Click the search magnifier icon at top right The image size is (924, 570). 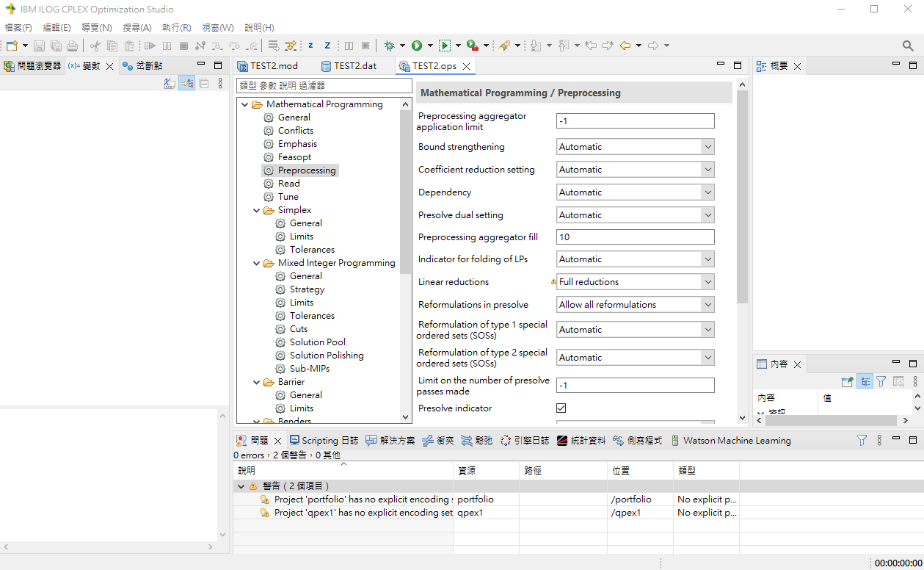(908, 46)
